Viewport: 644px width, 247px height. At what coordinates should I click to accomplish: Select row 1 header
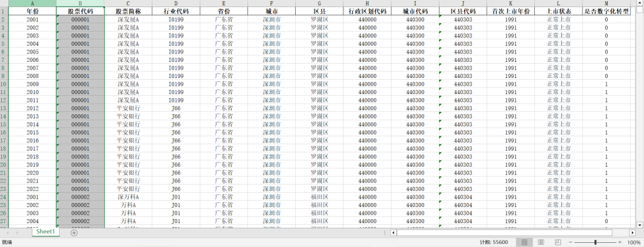(x=4, y=11)
